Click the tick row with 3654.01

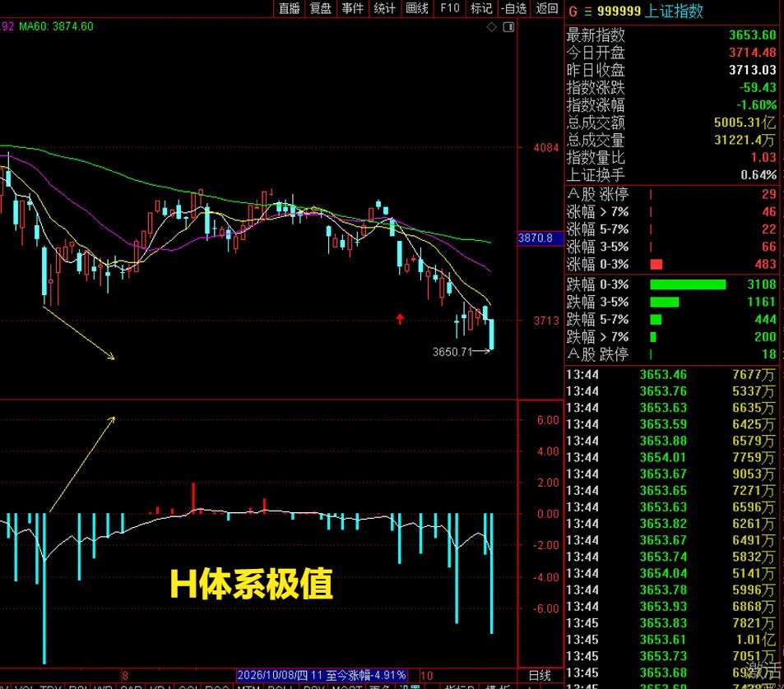click(x=671, y=457)
